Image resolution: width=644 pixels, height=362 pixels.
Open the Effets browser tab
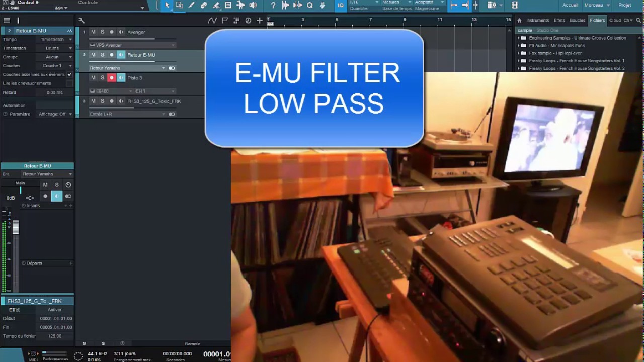[x=559, y=20]
